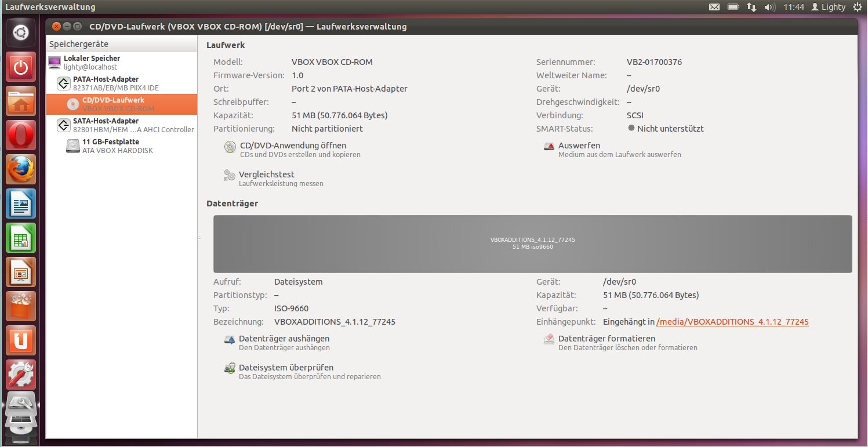Click the type value ISO-9660
Screen dimensions: 868x447
point(291,308)
